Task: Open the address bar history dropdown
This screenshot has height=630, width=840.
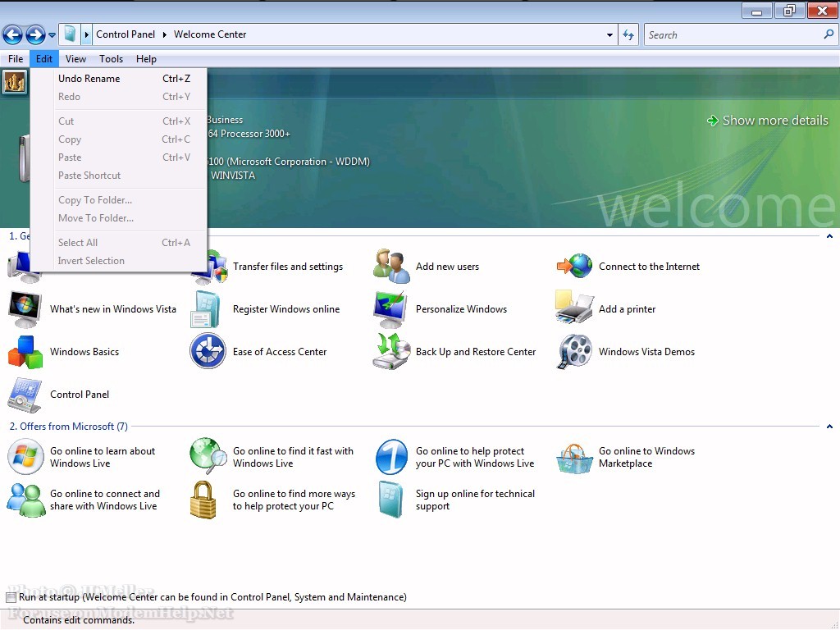Action: [x=609, y=34]
